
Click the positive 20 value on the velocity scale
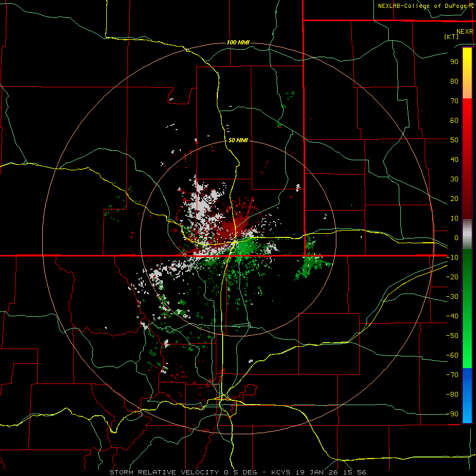454,199
